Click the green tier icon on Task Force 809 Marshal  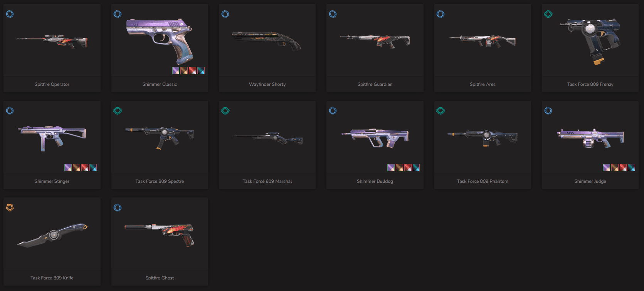225,111
